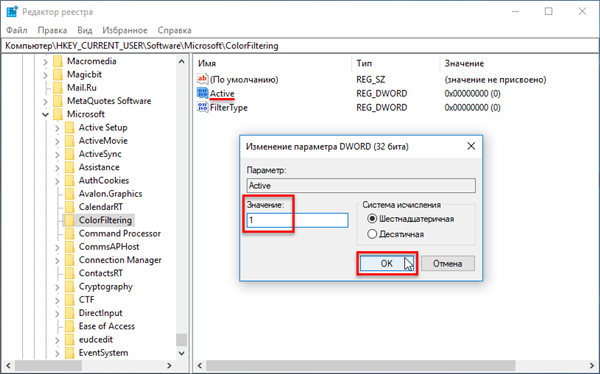600x374 pixels.
Task: Click the ActiveSync folder icon
Action: click(70, 154)
